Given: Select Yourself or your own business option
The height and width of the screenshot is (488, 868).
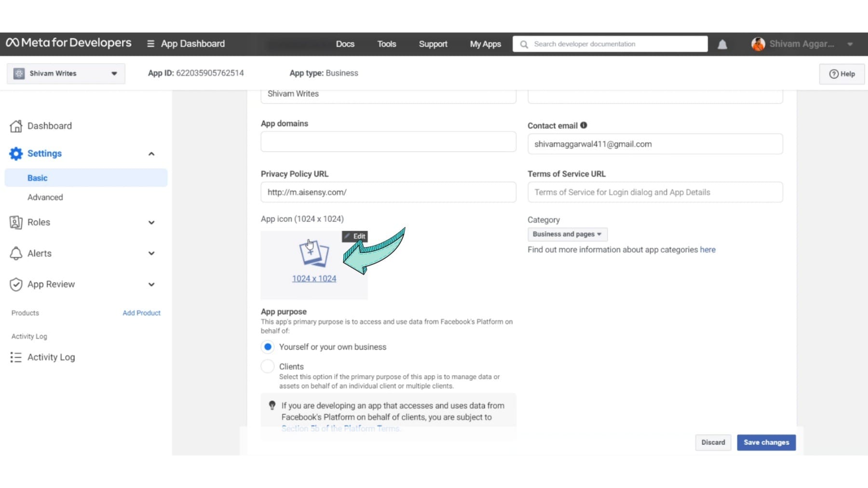Looking at the screenshot, I should click(x=268, y=347).
